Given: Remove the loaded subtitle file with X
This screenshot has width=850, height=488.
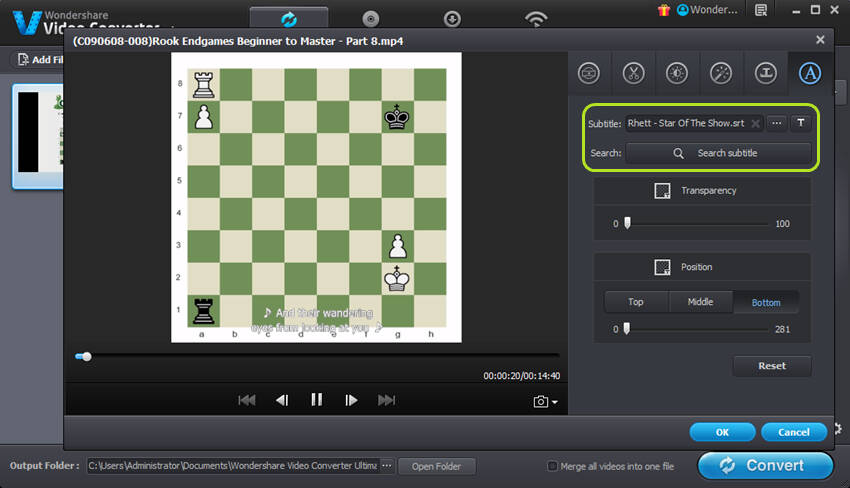Looking at the screenshot, I should (x=756, y=124).
